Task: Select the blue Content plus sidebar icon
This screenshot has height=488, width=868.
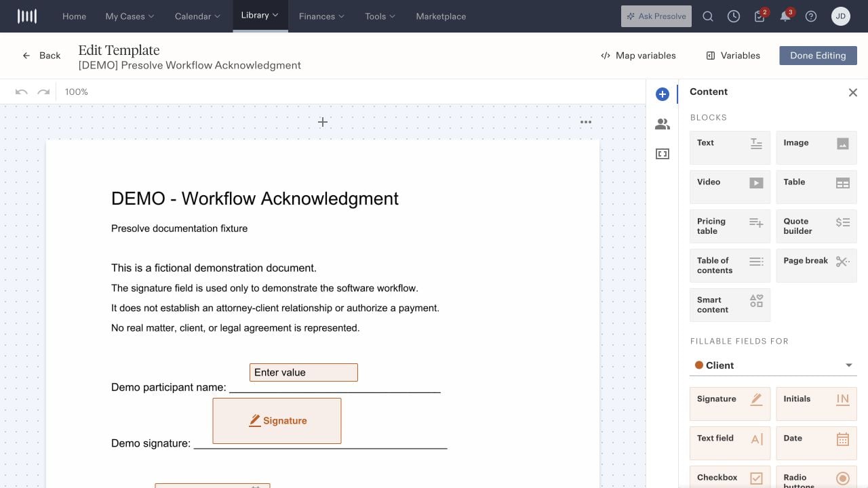Action: tap(663, 94)
